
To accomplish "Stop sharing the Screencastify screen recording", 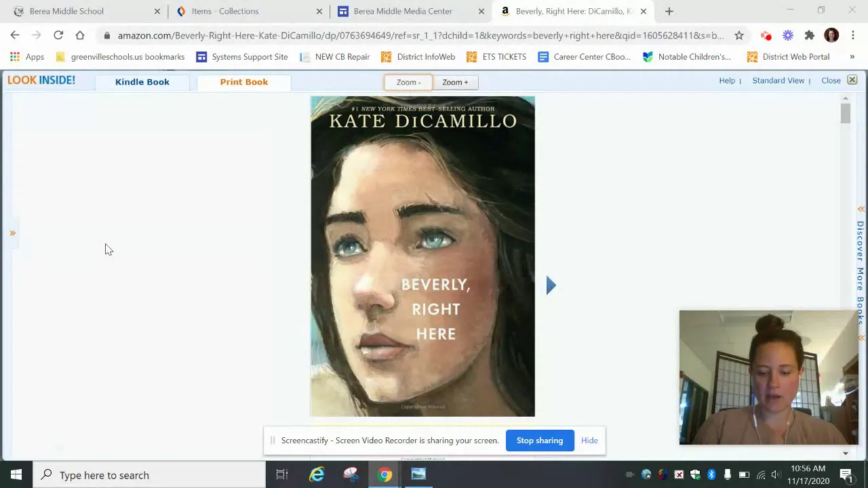I will coord(540,441).
